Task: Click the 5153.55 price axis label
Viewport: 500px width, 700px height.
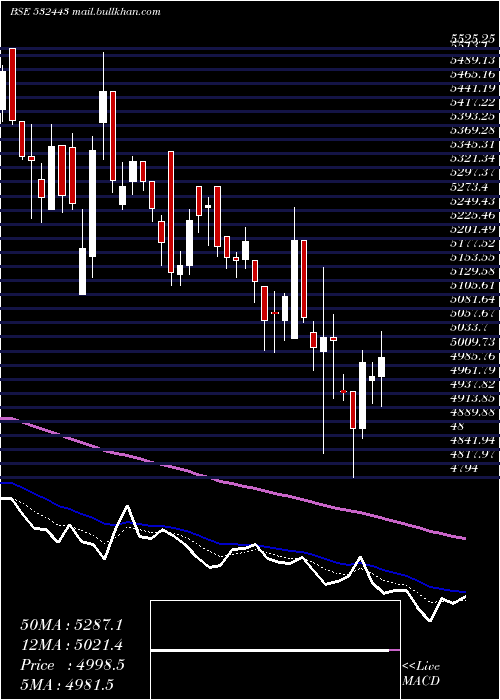Action: coord(472,257)
